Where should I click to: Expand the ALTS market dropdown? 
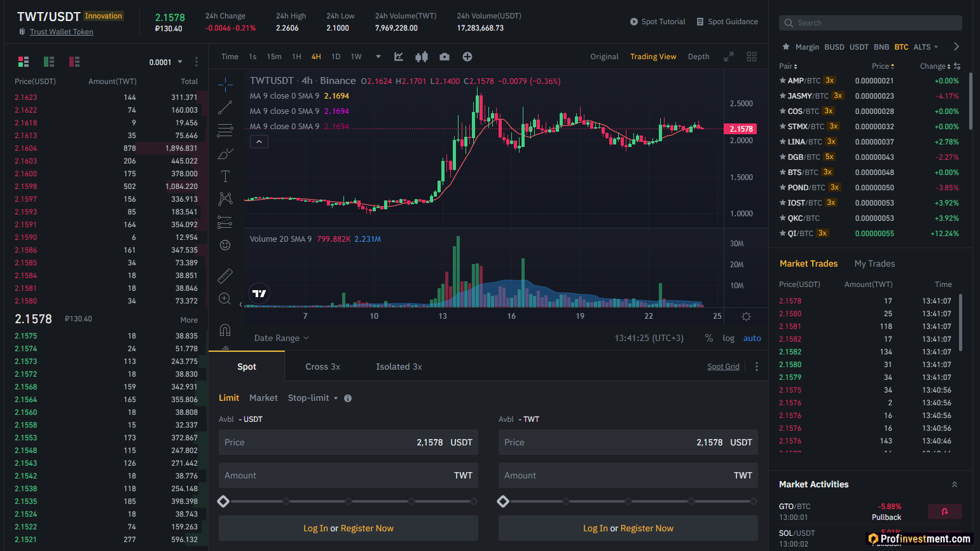point(926,47)
